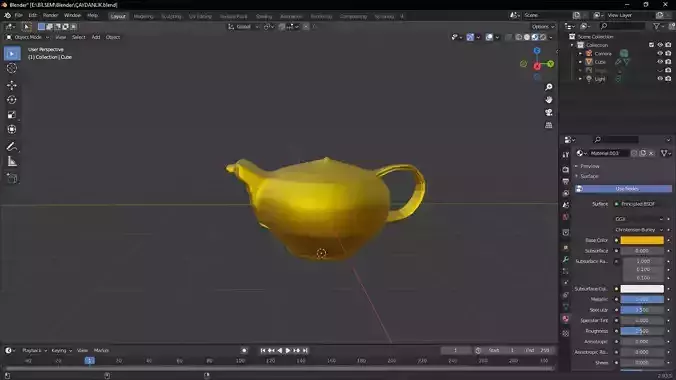Select the Cursor tool
The width and height of the screenshot is (676, 380).
[x=12, y=69]
